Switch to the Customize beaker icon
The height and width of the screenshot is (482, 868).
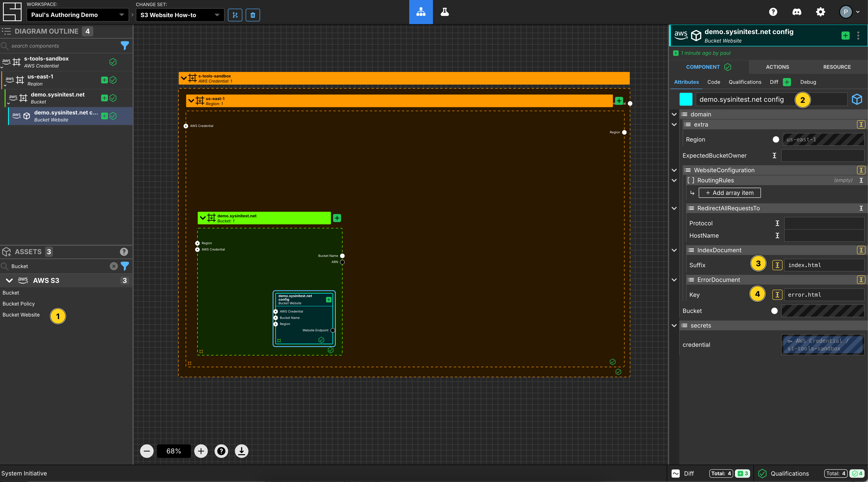click(445, 12)
